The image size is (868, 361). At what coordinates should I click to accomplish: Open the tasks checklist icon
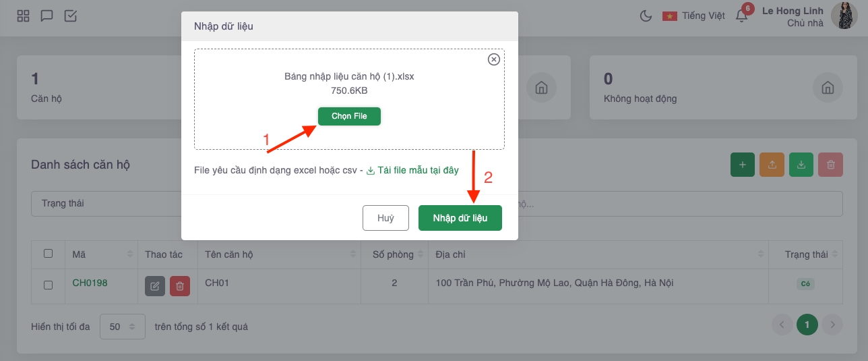pos(70,16)
